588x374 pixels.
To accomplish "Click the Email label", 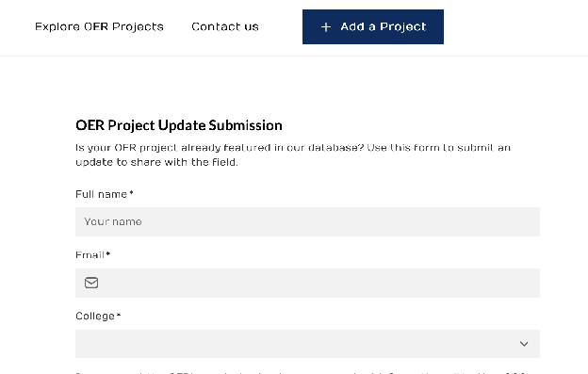I will point(90,255).
